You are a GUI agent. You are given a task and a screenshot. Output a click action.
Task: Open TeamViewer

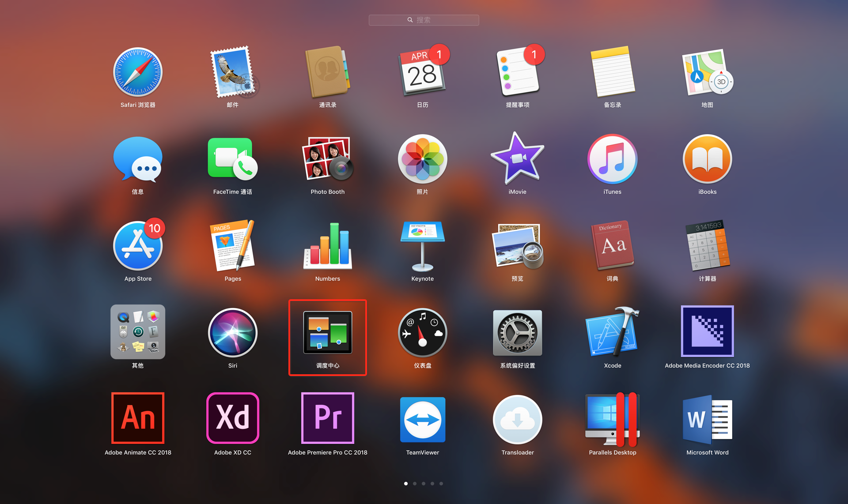pyautogui.click(x=423, y=419)
